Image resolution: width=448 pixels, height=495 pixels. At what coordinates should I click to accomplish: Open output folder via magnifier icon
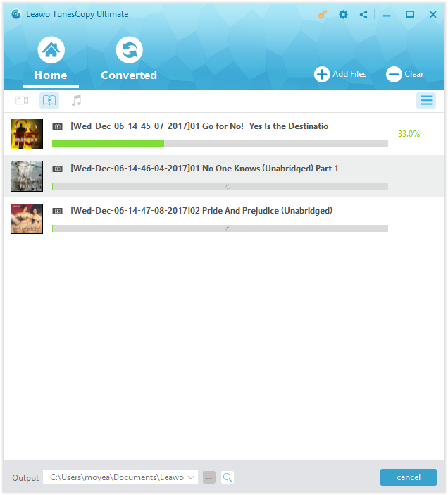click(228, 477)
